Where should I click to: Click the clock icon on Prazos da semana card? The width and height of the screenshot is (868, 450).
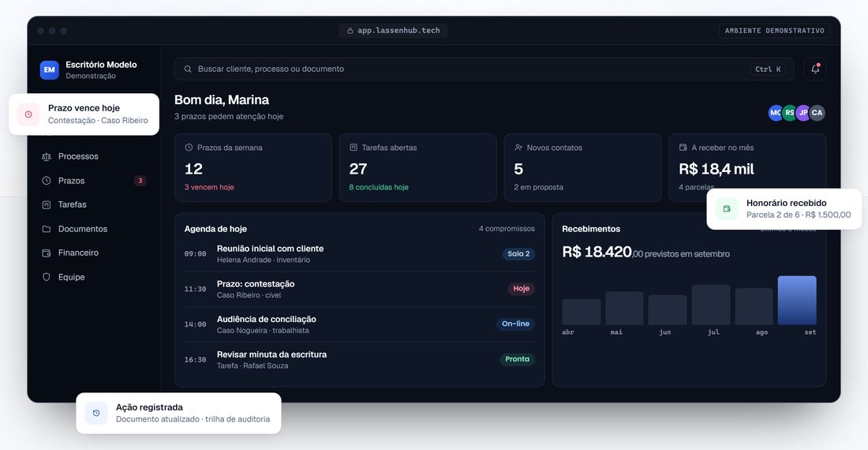[x=189, y=147]
